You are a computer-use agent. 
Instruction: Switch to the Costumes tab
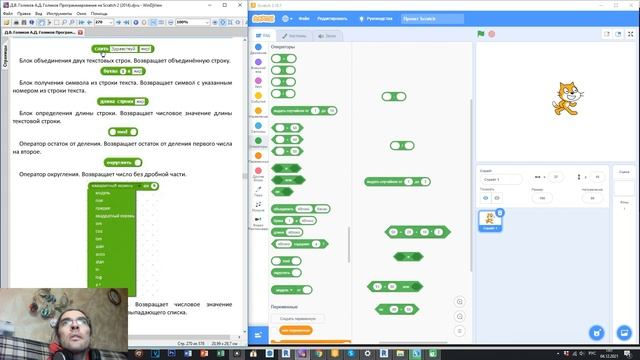[x=294, y=36]
